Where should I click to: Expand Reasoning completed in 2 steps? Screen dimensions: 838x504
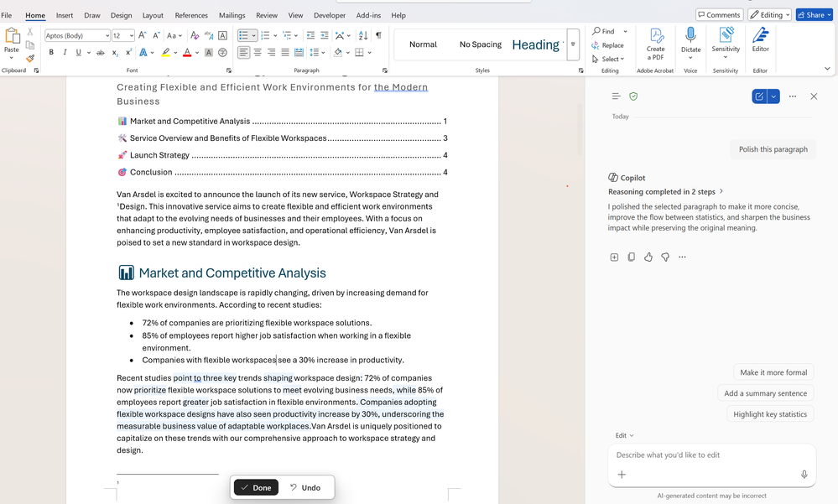[x=666, y=191]
